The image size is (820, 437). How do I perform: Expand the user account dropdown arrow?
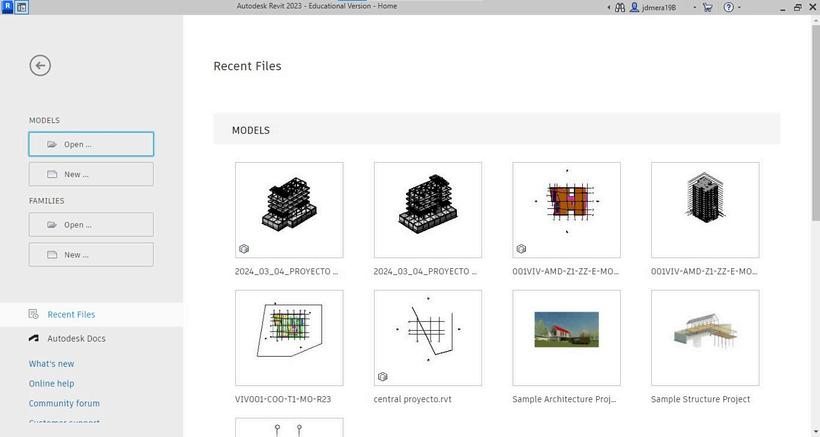(x=694, y=7)
